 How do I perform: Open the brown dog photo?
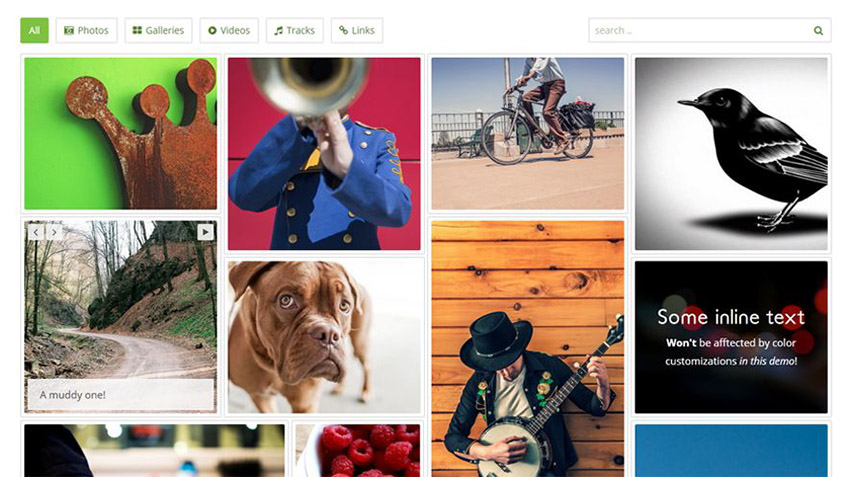[324, 337]
